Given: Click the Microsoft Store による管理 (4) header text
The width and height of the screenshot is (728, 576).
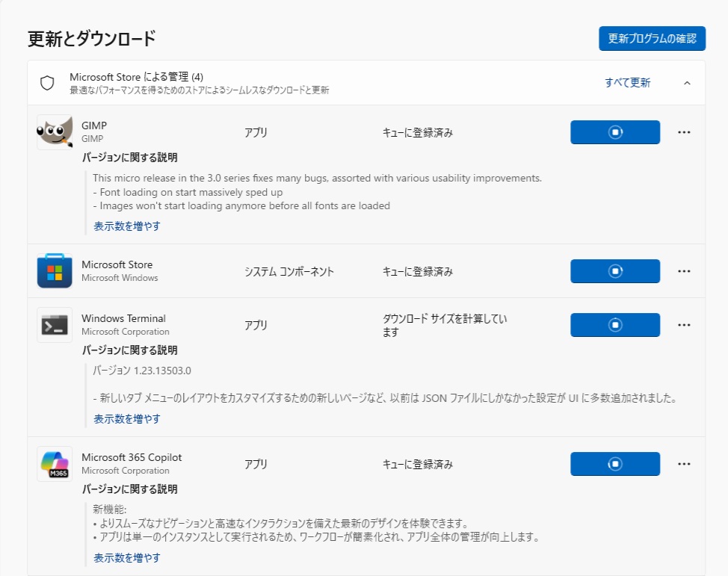Looking at the screenshot, I should 137,77.
